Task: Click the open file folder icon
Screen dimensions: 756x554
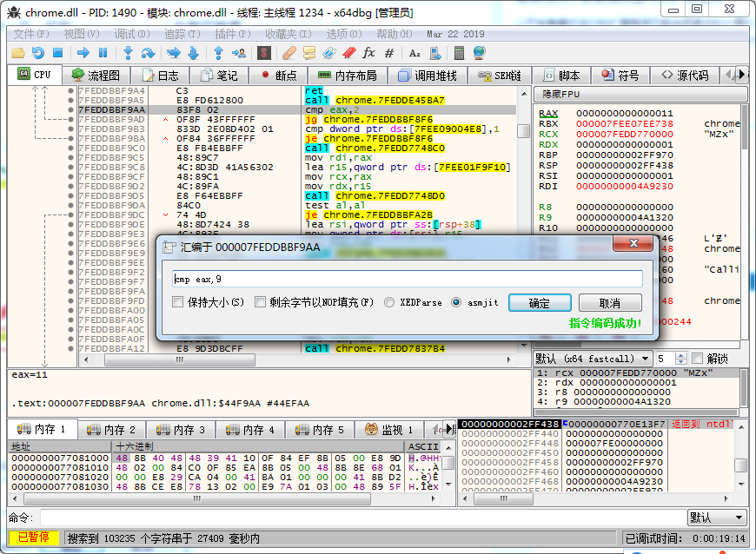Action: click(18, 53)
